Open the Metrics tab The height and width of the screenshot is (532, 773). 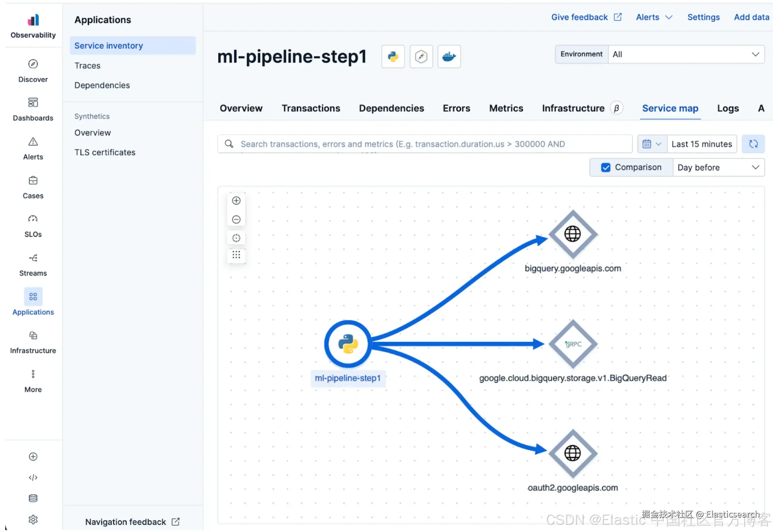tap(506, 108)
